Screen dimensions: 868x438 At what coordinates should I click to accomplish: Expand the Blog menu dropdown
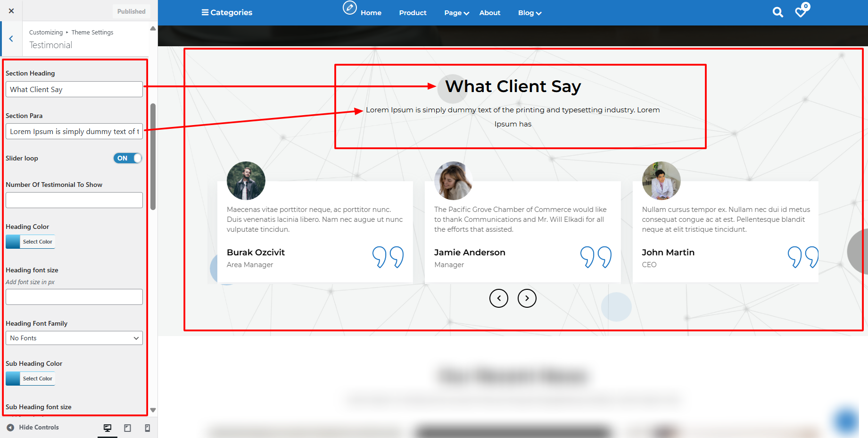529,13
